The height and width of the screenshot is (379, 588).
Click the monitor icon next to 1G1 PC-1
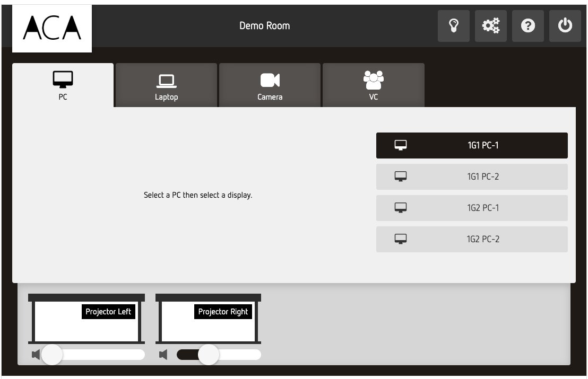(401, 145)
